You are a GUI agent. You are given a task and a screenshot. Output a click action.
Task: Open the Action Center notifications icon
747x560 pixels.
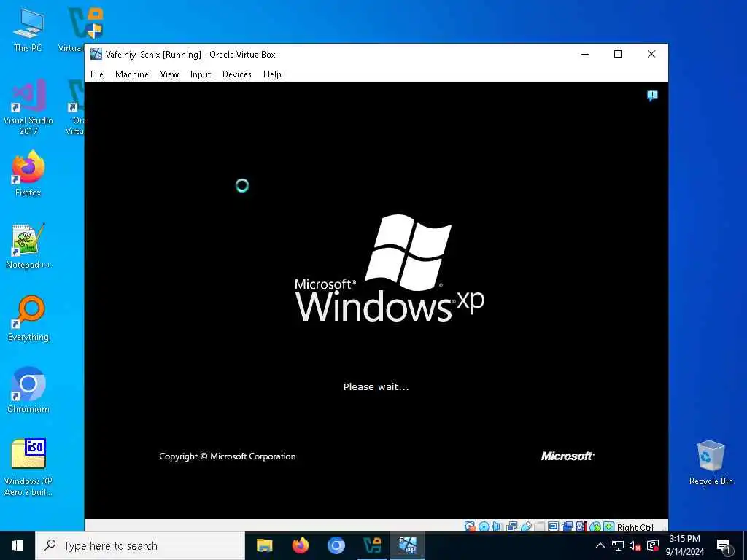(x=724, y=546)
